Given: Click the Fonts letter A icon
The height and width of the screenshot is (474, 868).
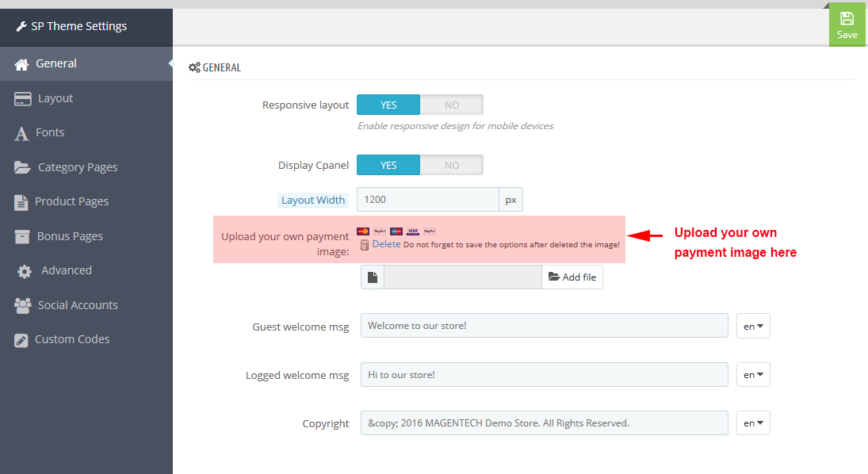Looking at the screenshot, I should [21, 133].
